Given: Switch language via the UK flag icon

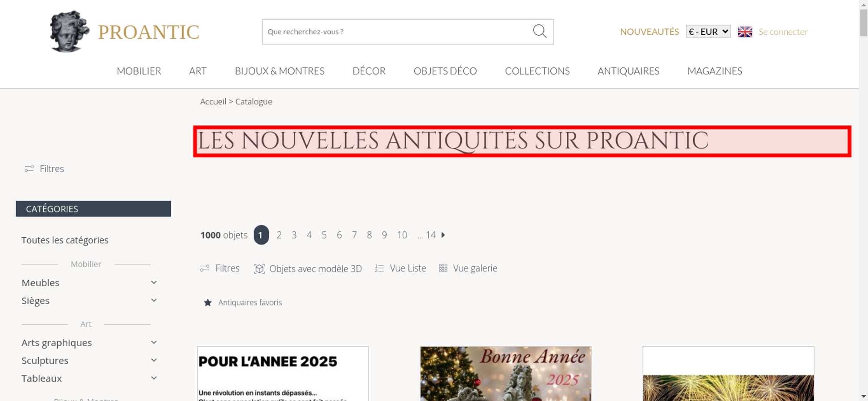Looking at the screenshot, I should pyautogui.click(x=745, y=32).
